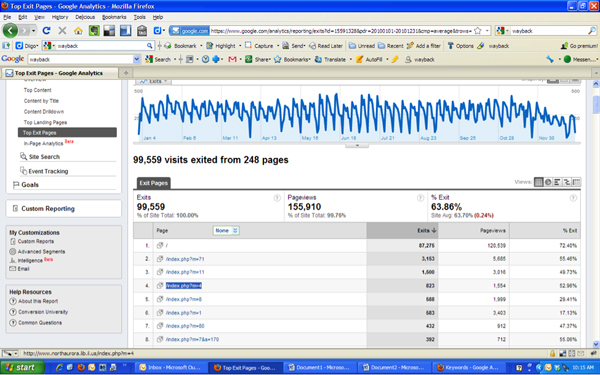
Task: Reload the page with the refresh icon
Action: click(x=46, y=31)
